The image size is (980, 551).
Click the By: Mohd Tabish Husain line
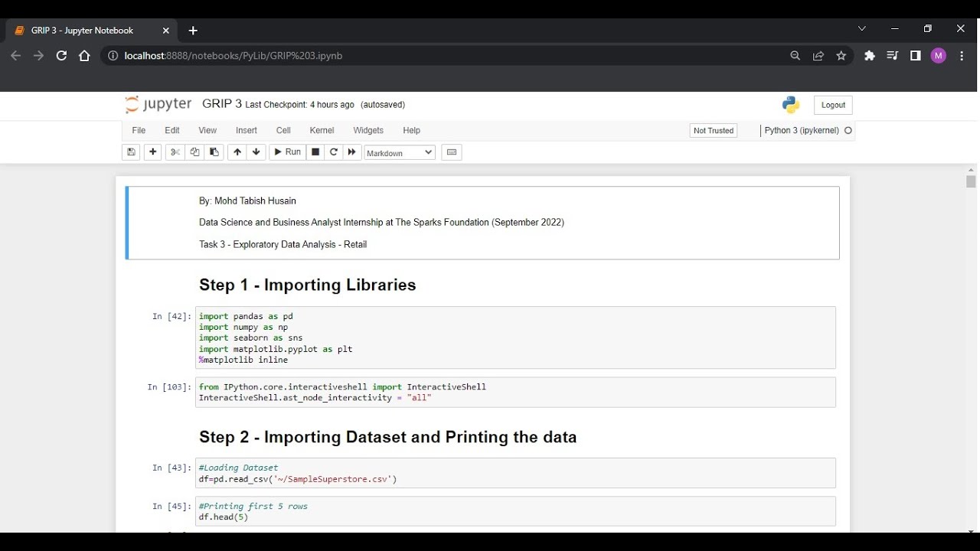click(247, 201)
